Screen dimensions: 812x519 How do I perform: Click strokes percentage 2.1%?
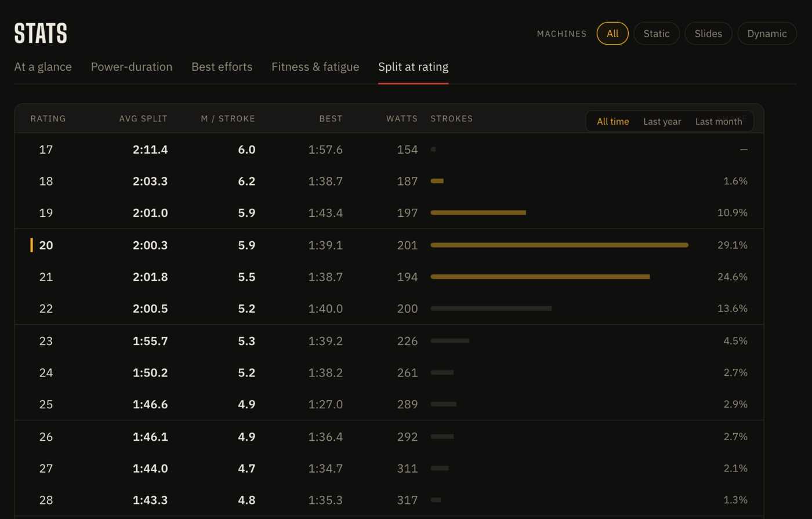click(735, 468)
